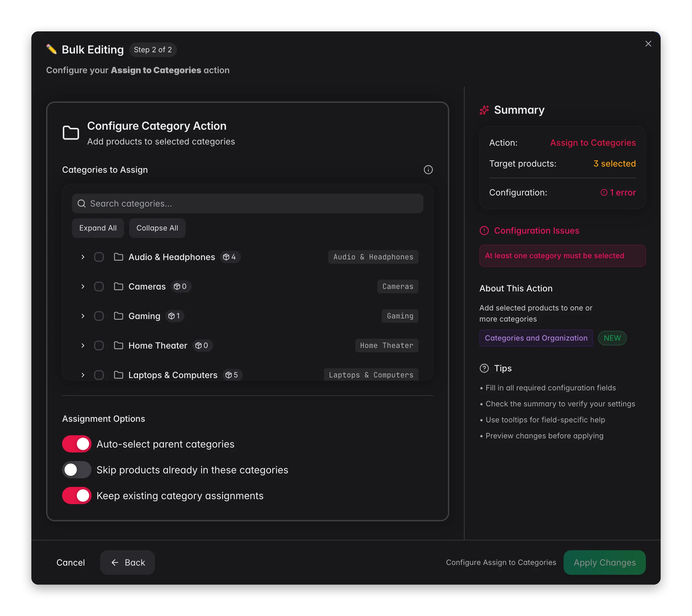Image resolution: width=692 pixels, height=616 pixels.
Task: Click the product count badge on Home Theater
Action: pos(202,346)
